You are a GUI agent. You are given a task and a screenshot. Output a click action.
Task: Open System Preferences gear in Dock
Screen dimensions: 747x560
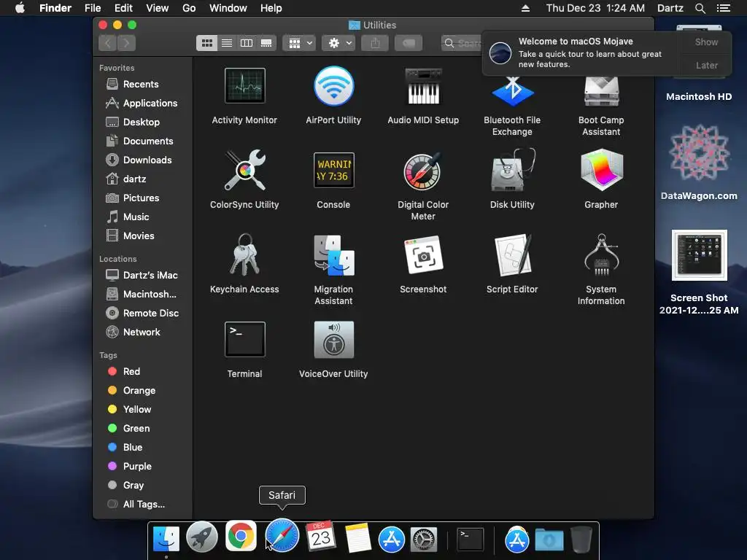(x=424, y=540)
